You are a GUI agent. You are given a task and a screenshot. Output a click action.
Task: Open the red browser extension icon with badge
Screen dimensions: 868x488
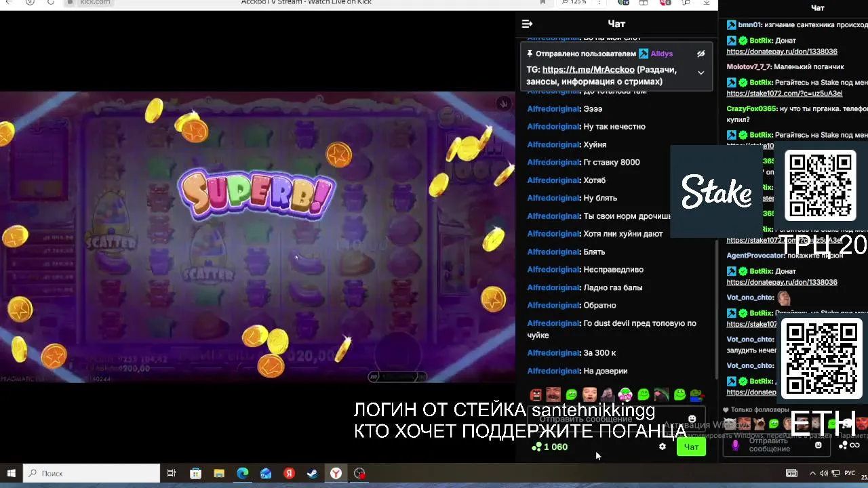(665, 3)
